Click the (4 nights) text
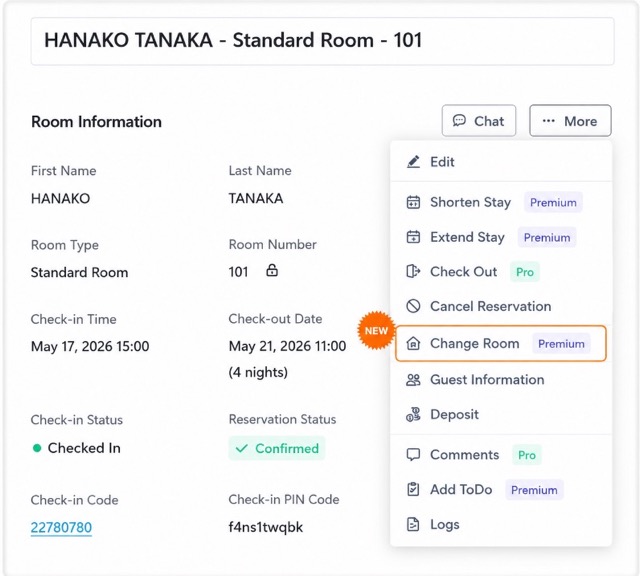This screenshot has width=640, height=576. [258, 372]
